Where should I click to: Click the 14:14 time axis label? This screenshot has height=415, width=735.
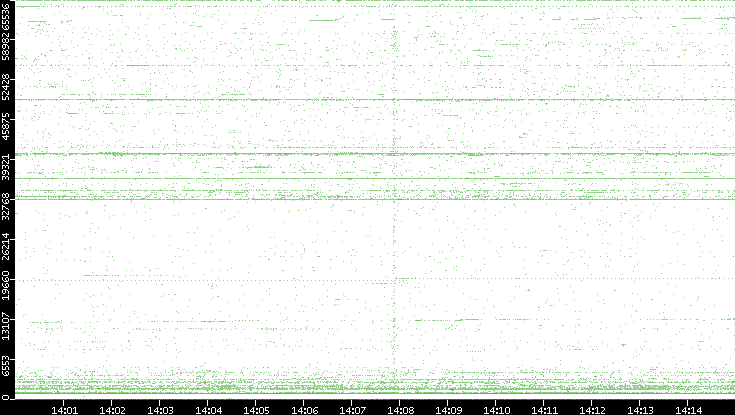(688, 409)
